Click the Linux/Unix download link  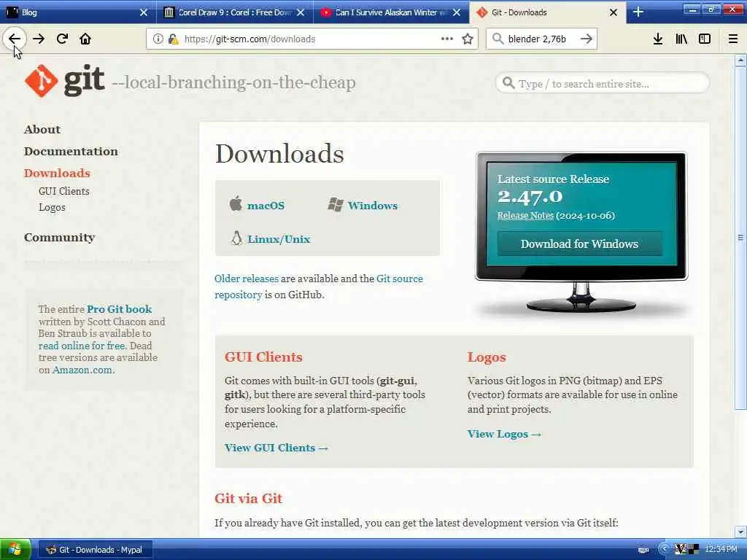279,239
